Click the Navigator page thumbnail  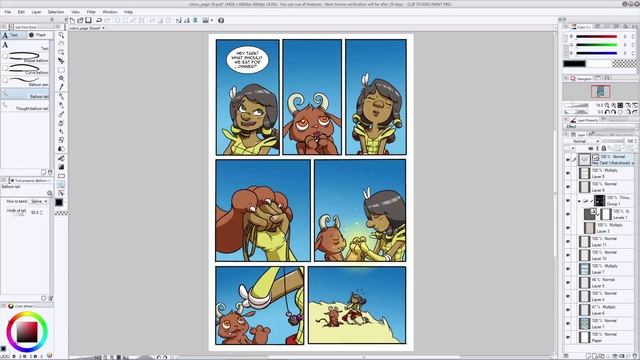tap(601, 91)
